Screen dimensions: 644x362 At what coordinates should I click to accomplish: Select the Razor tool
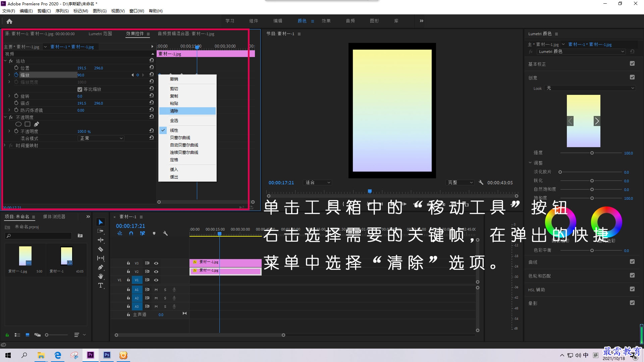(x=101, y=249)
